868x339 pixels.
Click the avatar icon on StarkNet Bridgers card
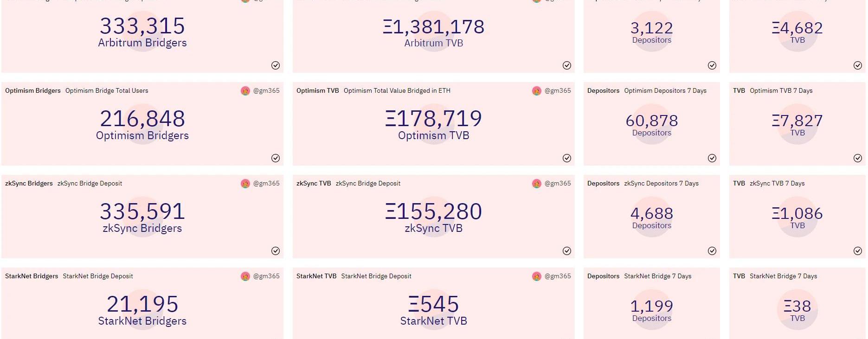click(245, 276)
